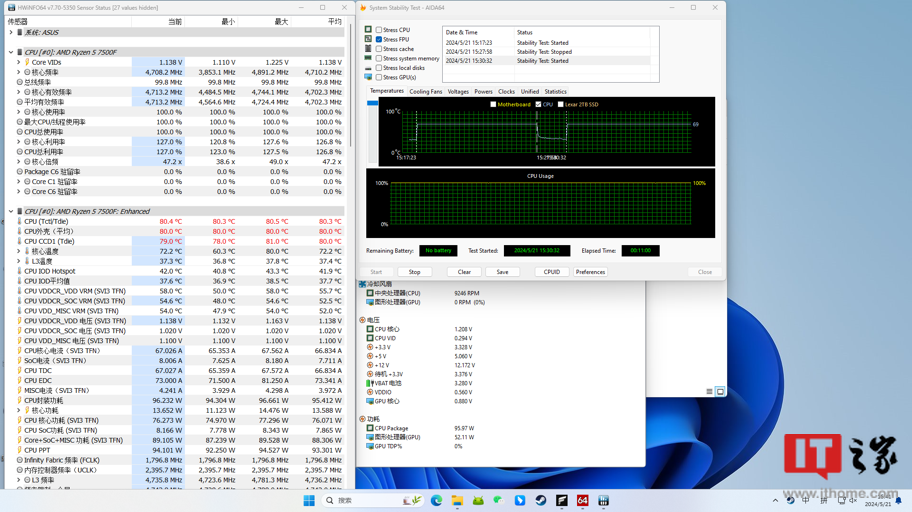
Task: Expand the Core VIDs sensor row
Action: (x=19, y=62)
